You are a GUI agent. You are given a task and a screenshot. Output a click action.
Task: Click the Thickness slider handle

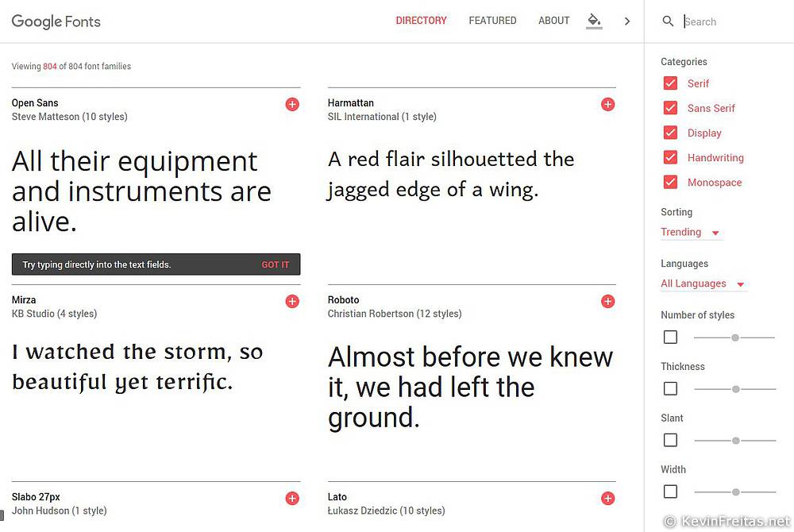(x=736, y=389)
